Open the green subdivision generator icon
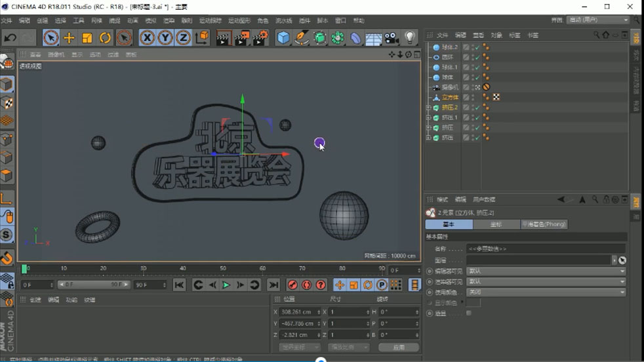The height and width of the screenshot is (362, 644). coord(319,38)
